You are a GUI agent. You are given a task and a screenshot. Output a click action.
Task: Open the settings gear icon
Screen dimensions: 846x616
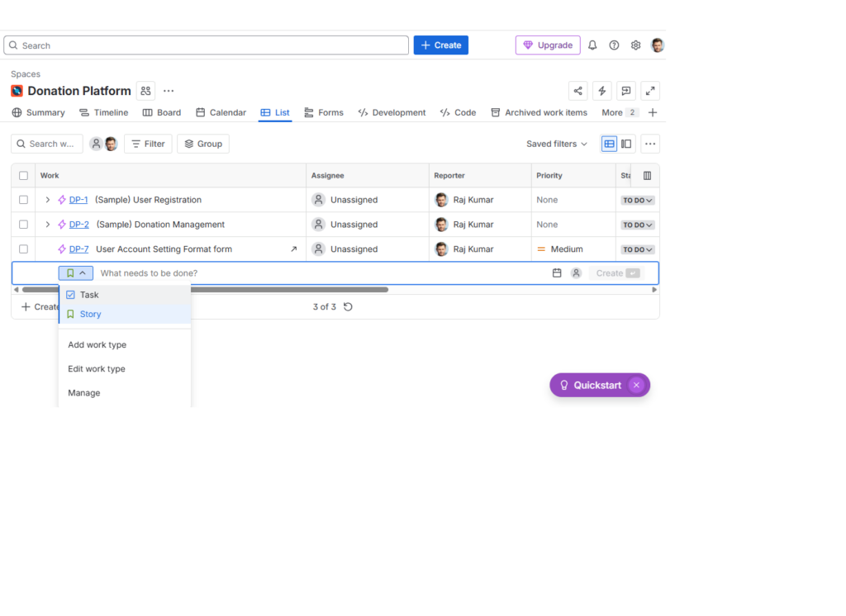pos(636,45)
